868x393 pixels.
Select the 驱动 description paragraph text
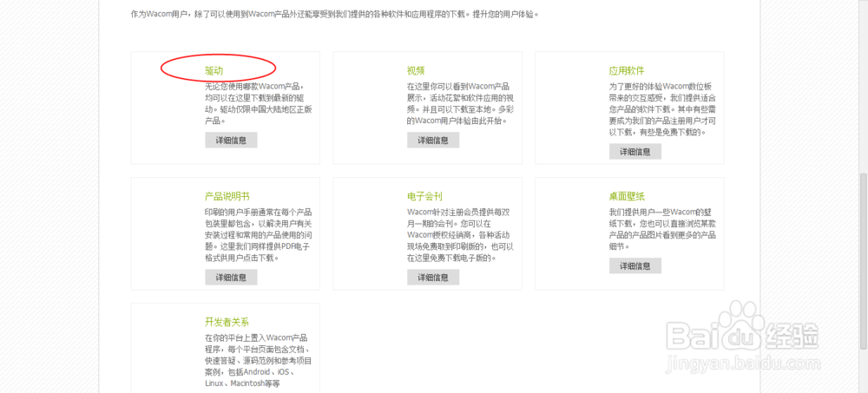pyautogui.click(x=259, y=103)
